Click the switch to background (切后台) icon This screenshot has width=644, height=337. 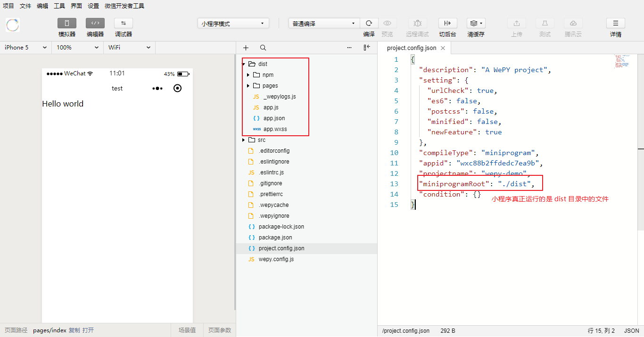[447, 23]
